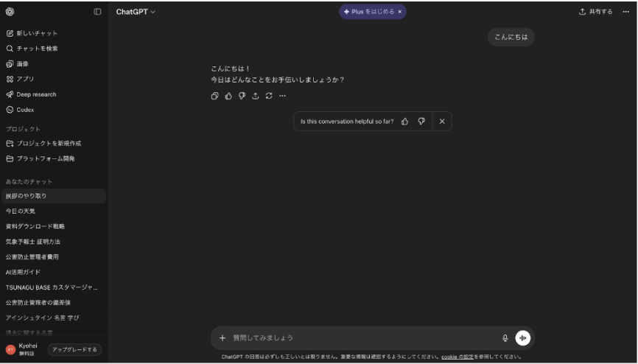The image size is (638, 364).
Task: Click thumbs down under the response
Action: pos(241,96)
